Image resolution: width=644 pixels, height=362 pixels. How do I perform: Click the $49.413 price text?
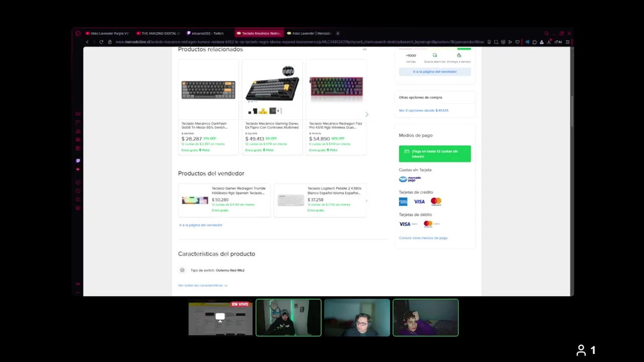[255, 139]
